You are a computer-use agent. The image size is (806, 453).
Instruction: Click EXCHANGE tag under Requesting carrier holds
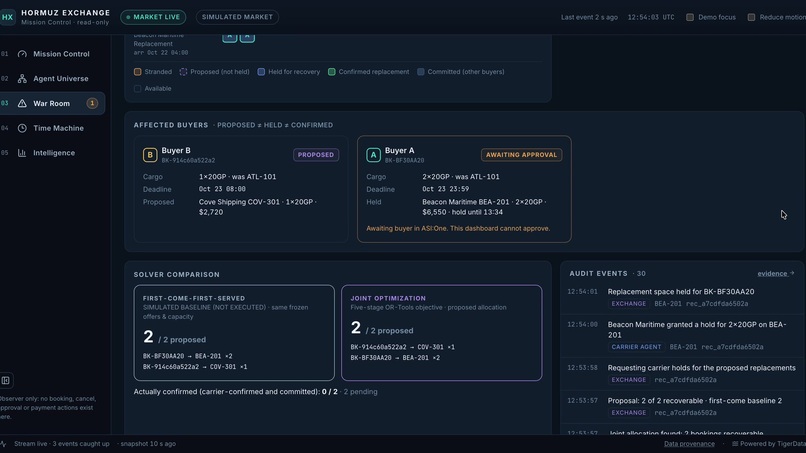(629, 380)
